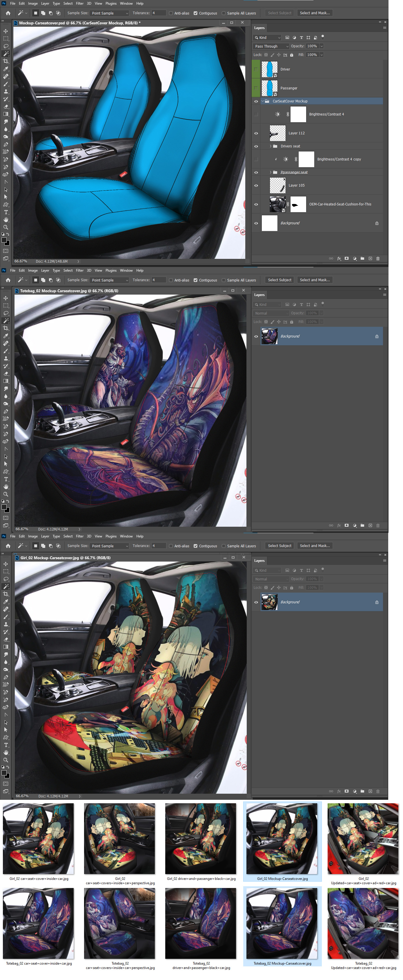The height and width of the screenshot is (980, 403).
Task: Uncheck Contiguous in Mockup-Carseatcover.psd window
Action: click(195, 13)
